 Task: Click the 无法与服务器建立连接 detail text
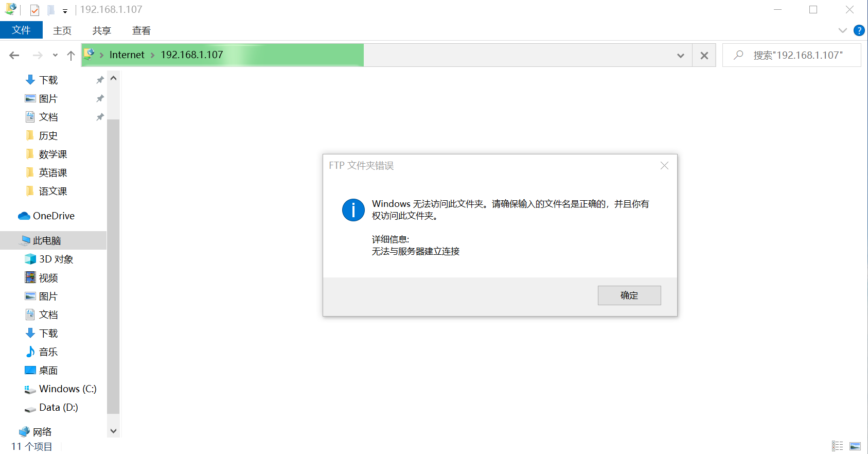(416, 251)
